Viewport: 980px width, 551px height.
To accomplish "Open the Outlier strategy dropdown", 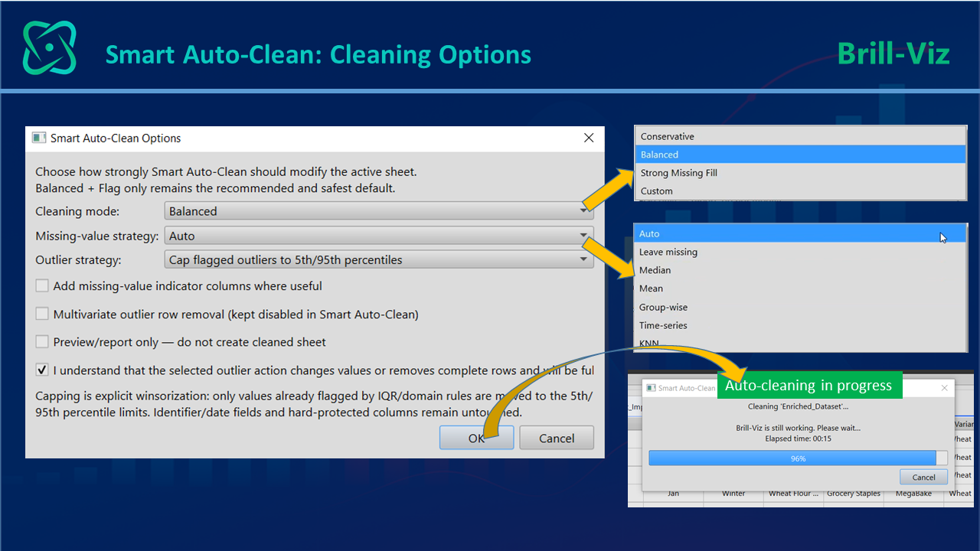I will click(379, 260).
